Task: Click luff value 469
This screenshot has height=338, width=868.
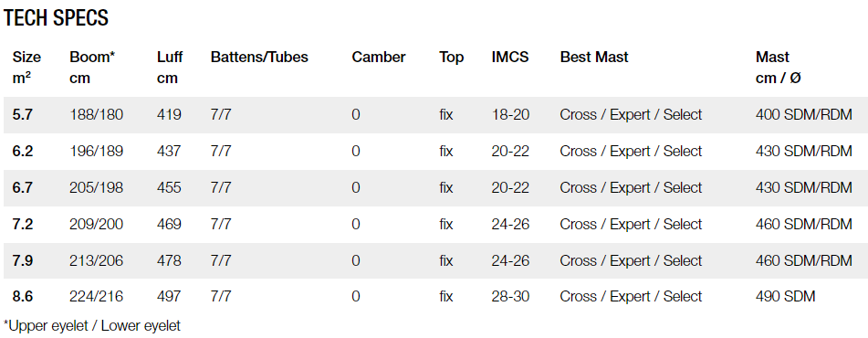Action: point(169,225)
